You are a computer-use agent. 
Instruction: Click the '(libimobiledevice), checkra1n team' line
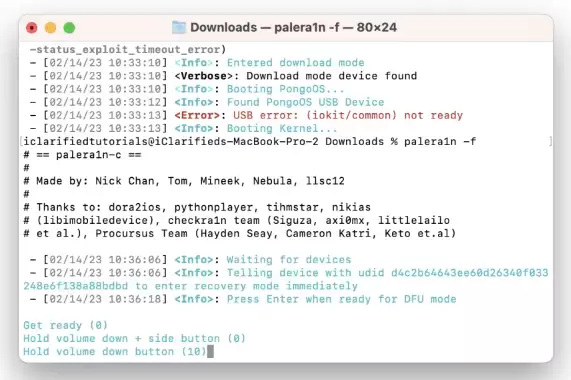coord(236,220)
